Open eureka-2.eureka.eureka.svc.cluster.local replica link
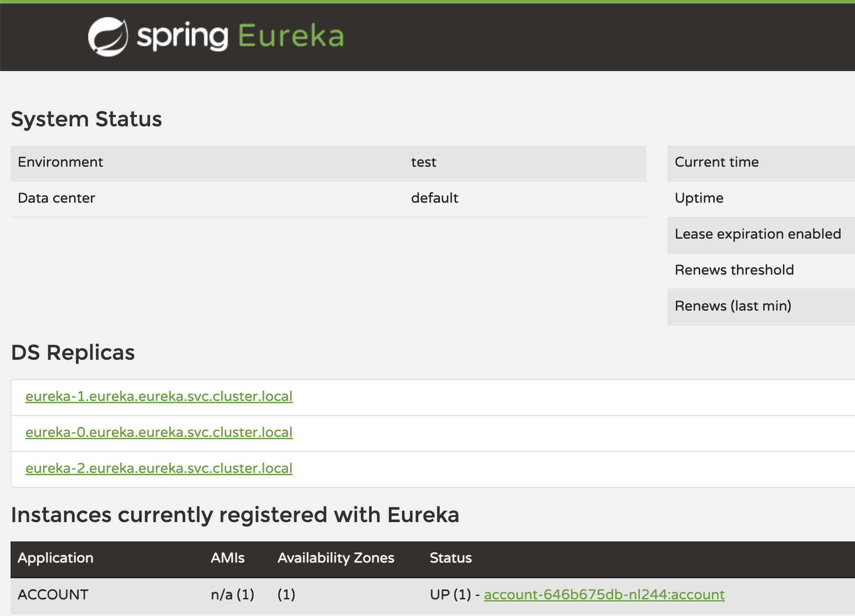Image resolution: width=855 pixels, height=616 pixels. [159, 468]
